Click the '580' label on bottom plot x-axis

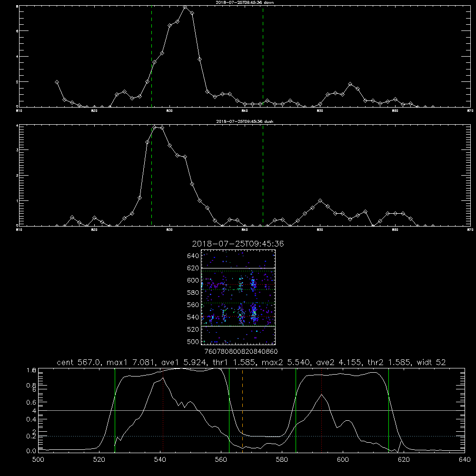[x=282, y=460]
